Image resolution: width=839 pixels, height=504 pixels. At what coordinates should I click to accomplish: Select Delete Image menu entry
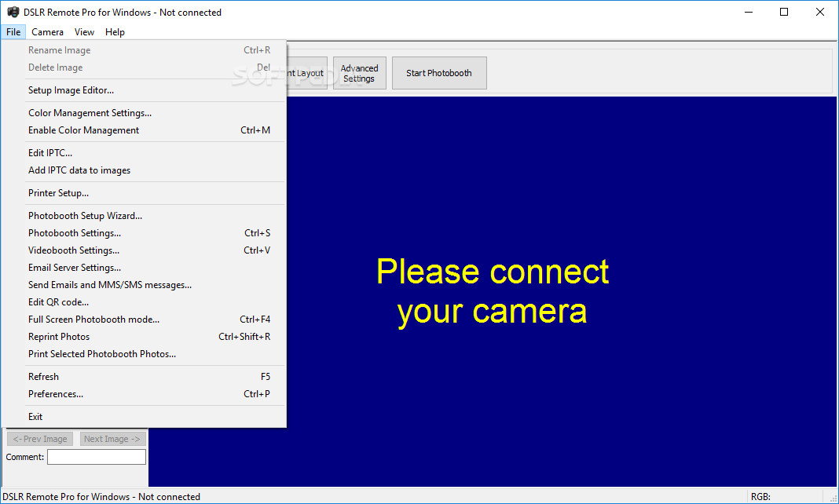(144, 68)
